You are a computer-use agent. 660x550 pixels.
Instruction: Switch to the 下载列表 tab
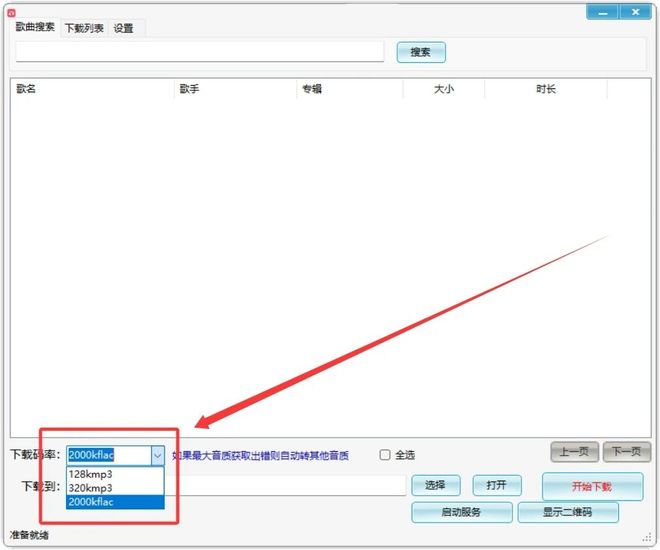[x=84, y=28]
